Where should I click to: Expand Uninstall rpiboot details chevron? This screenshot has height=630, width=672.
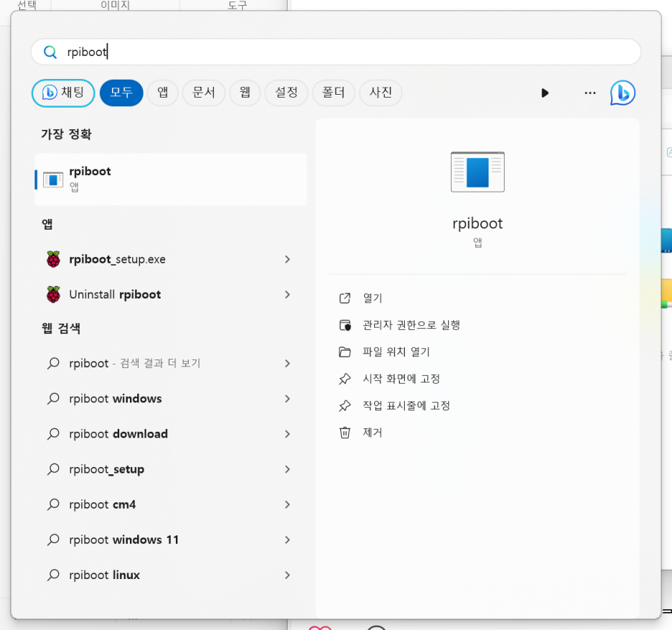(x=287, y=295)
